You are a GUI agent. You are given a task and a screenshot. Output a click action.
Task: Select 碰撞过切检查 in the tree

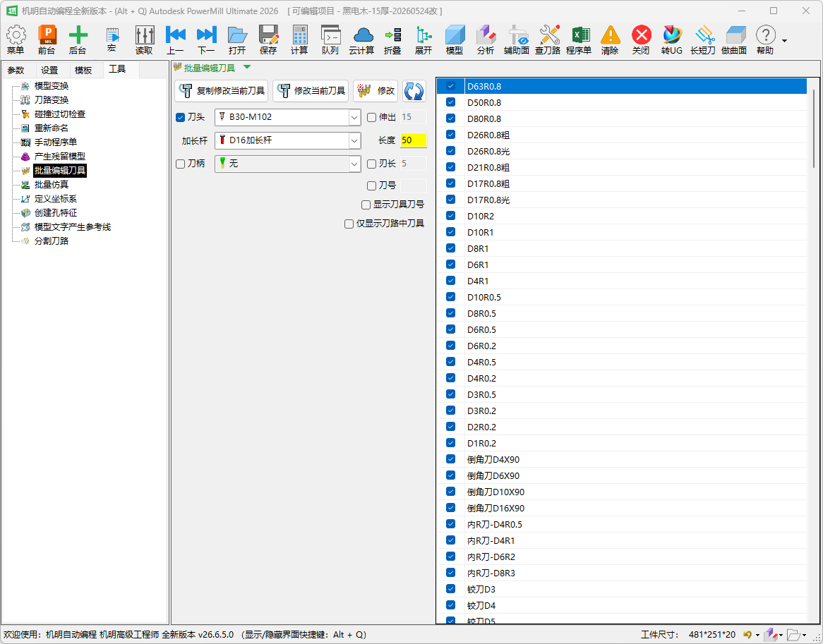coord(60,114)
